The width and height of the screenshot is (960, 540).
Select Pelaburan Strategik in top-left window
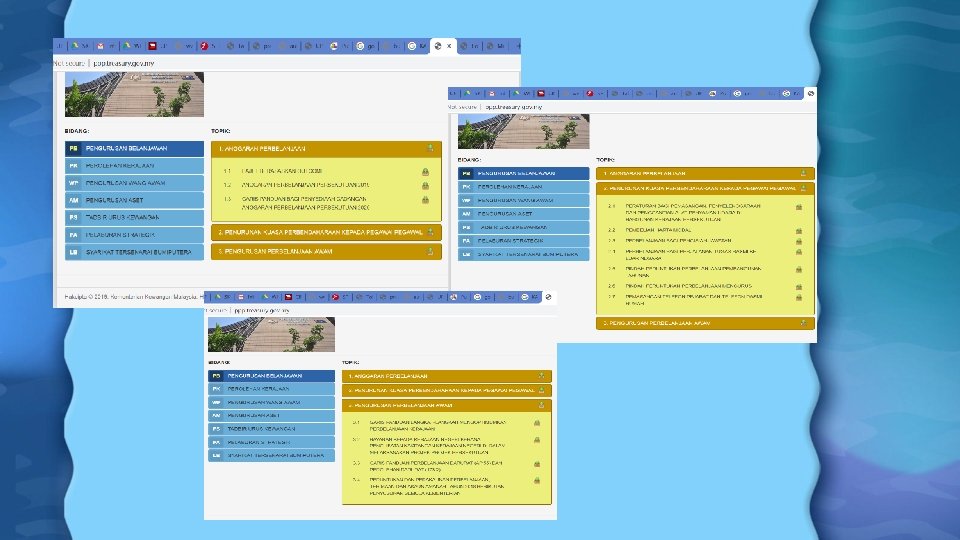point(134,234)
